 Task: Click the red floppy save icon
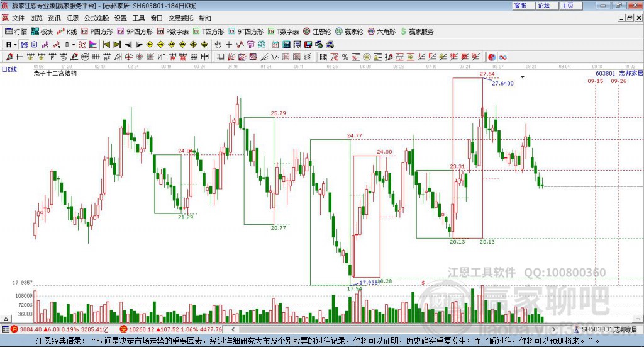point(308,45)
